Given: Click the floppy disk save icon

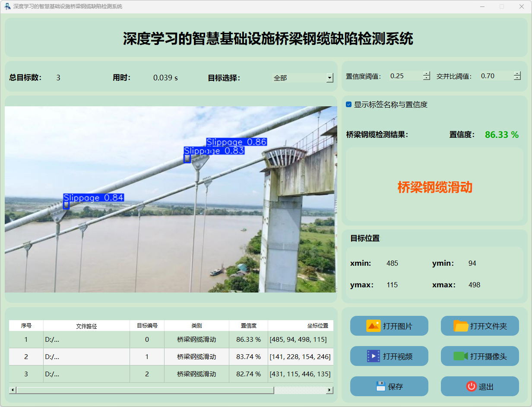Looking at the screenshot, I should [380, 386].
